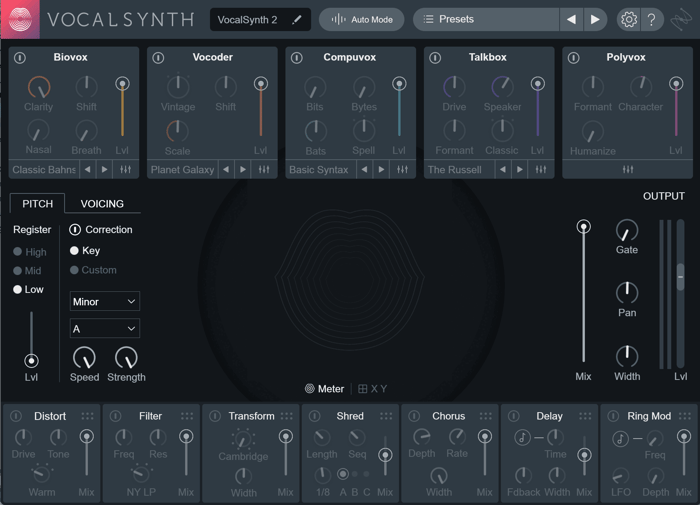This screenshot has height=505, width=700.
Task: Enable the Distort effect power button
Action: click(16, 416)
